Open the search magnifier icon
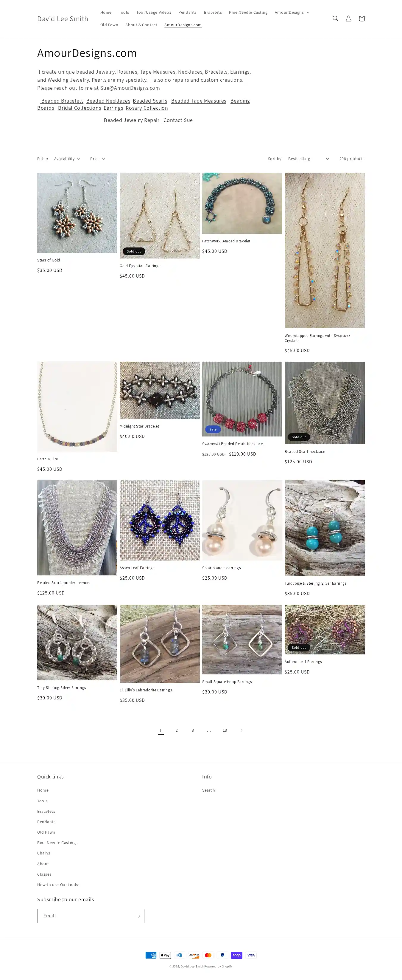Viewport: 402px width, 980px height. (335, 18)
